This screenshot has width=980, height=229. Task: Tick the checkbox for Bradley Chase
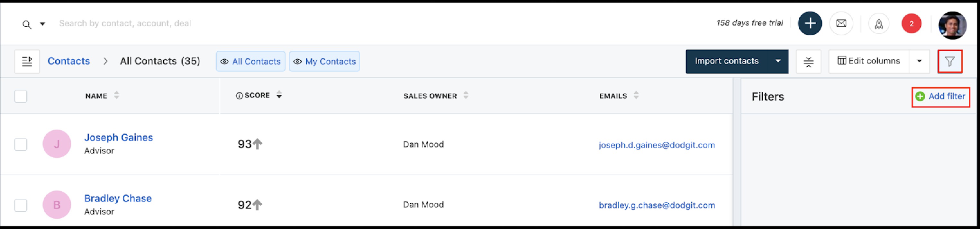click(21, 205)
